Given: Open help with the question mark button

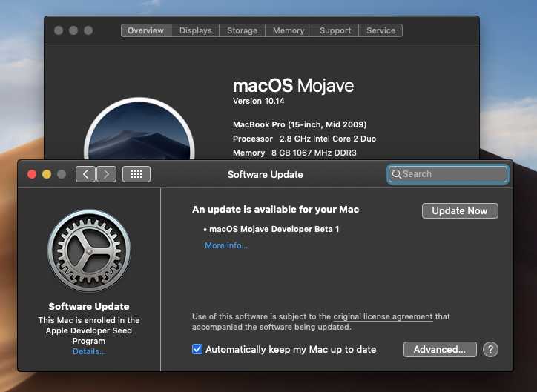Looking at the screenshot, I should point(490,349).
